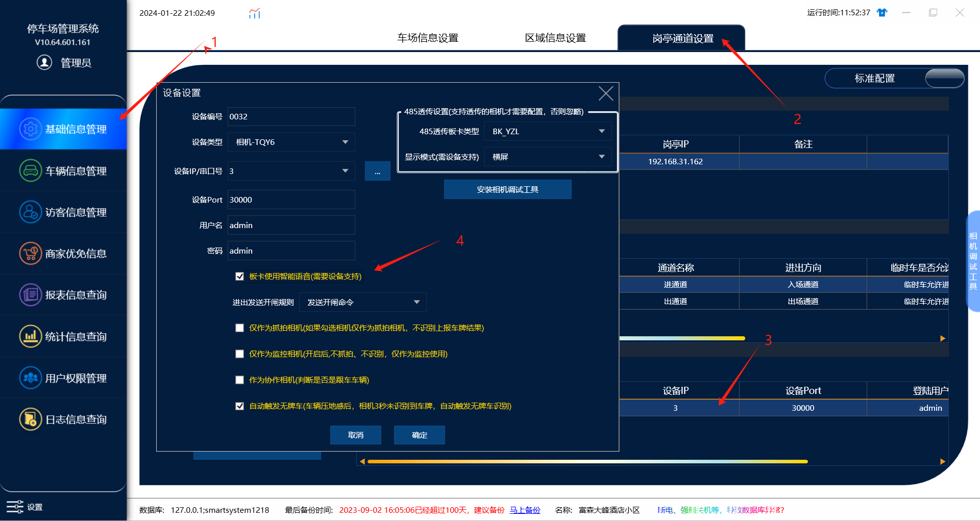Tick the 作为协作相机 checkbox
980x521 pixels.
click(x=239, y=380)
